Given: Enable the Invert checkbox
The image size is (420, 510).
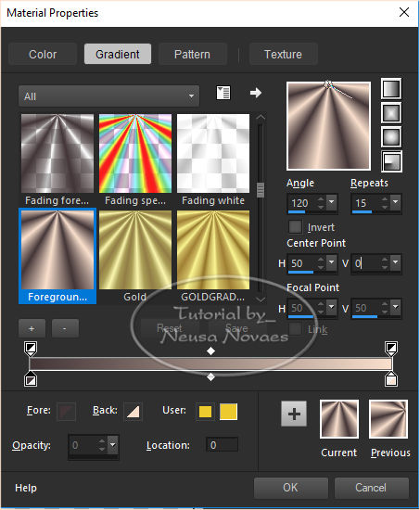Looking at the screenshot, I should (295, 226).
